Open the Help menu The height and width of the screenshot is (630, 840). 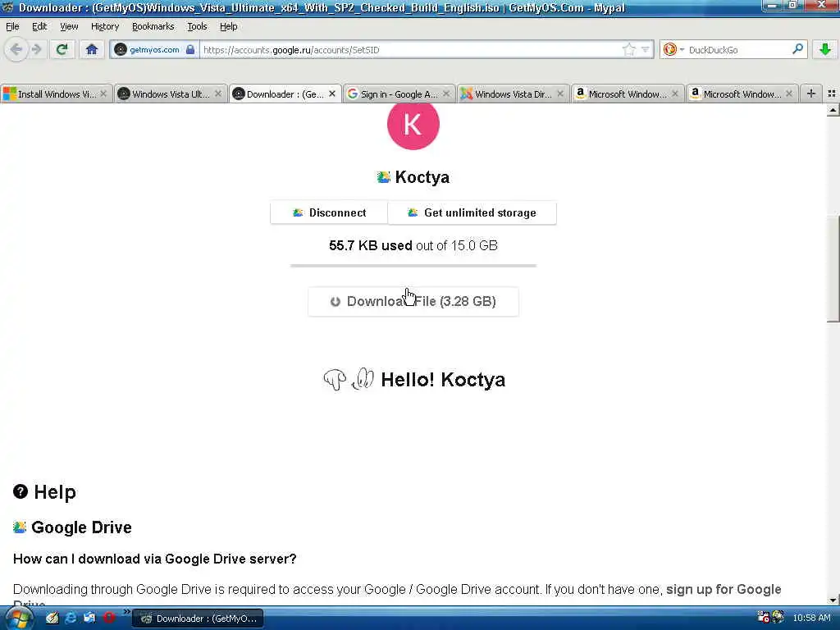click(x=228, y=26)
